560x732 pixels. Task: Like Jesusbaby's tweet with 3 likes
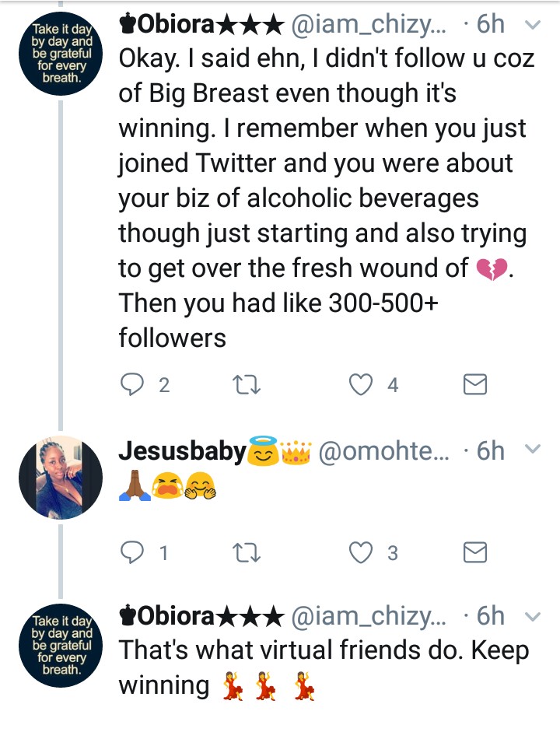(x=361, y=552)
